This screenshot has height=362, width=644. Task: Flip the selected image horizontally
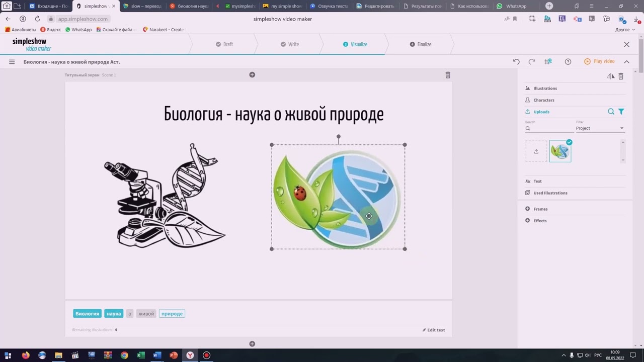tap(610, 76)
